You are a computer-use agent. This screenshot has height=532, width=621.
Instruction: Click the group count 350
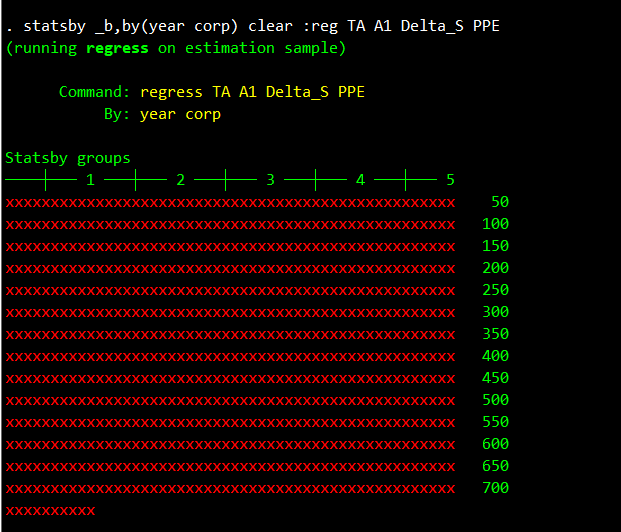pyautogui.click(x=495, y=334)
